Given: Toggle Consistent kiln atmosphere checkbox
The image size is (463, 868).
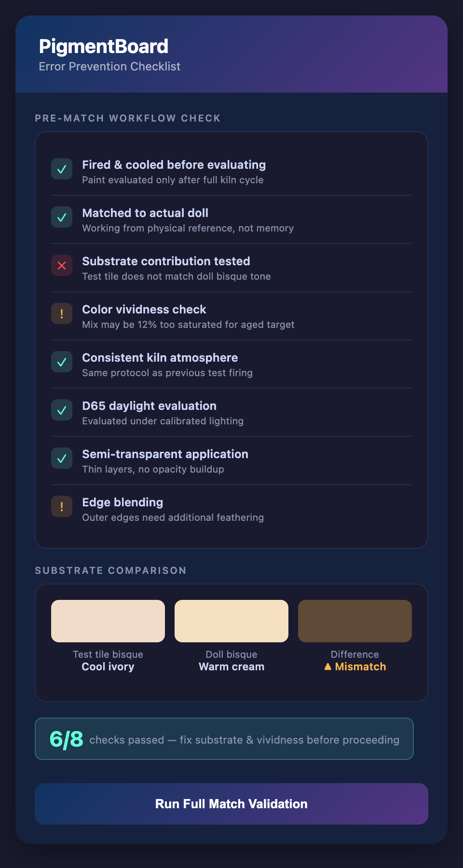Looking at the screenshot, I should tap(62, 362).
